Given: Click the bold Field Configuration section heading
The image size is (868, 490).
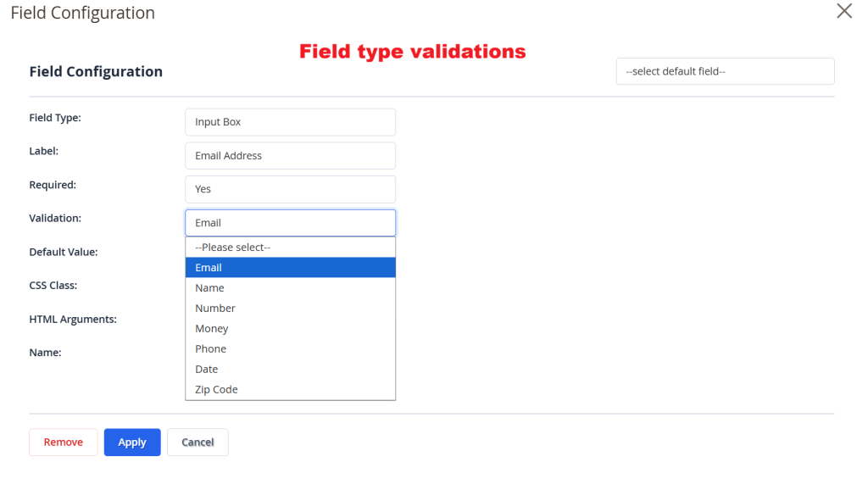Looking at the screenshot, I should (96, 71).
